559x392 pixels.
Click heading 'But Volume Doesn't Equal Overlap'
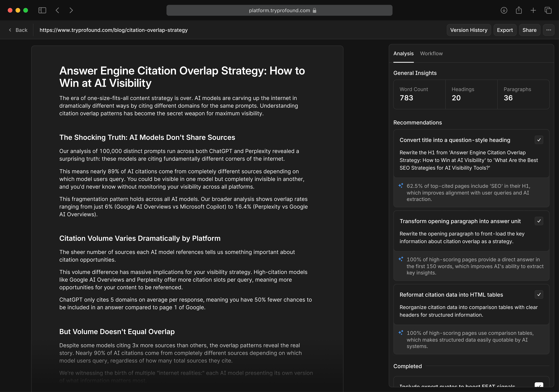point(117,332)
